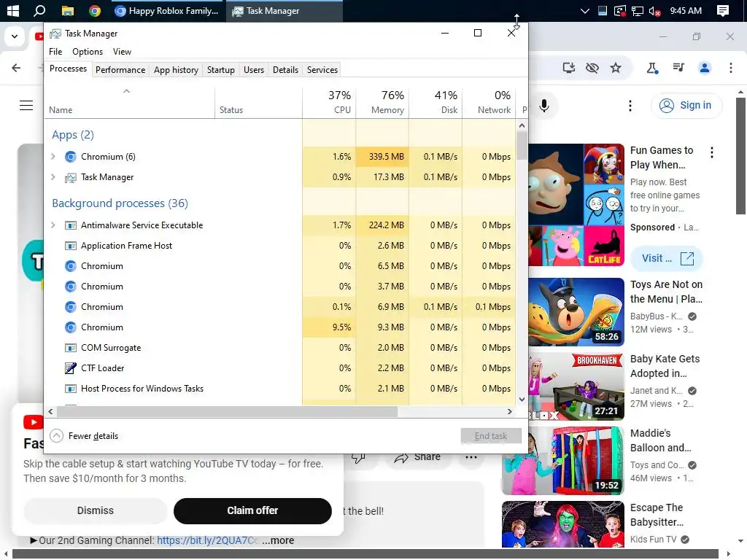Sort processes by Network column
The width and height of the screenshot is (747, 560).
(x=489, y=102)
